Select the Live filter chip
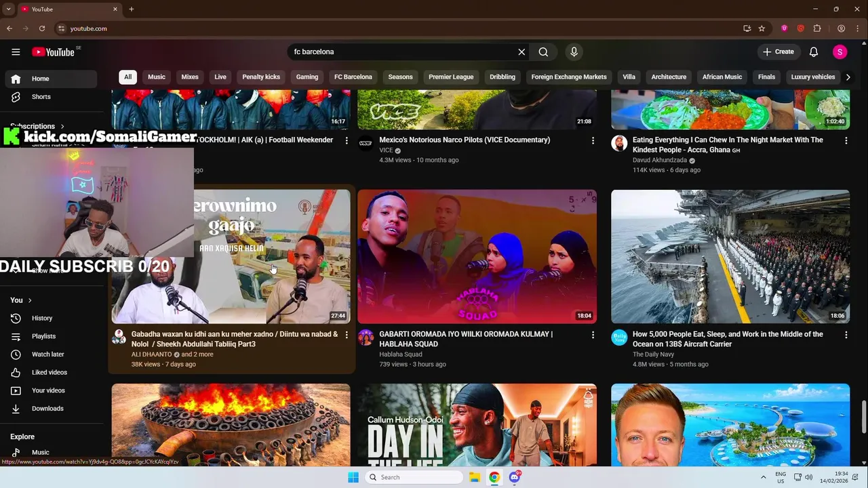Viewport: 868px width, 488px height. click(220, 77)
